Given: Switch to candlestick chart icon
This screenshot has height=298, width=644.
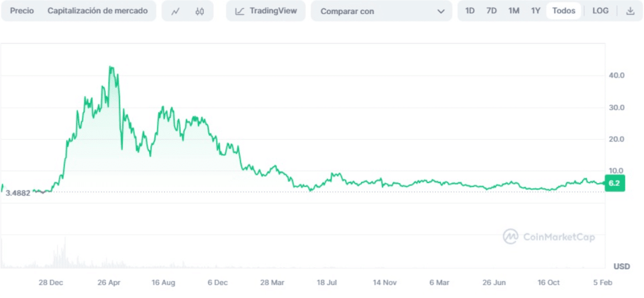Looking at the screenshot, I should pos(200,11).
